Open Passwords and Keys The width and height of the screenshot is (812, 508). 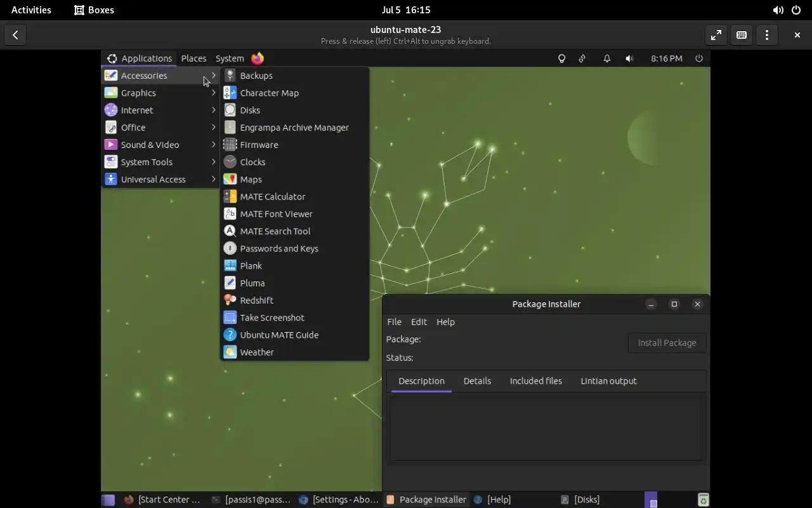pyautogui.click(x=294, y=248)
